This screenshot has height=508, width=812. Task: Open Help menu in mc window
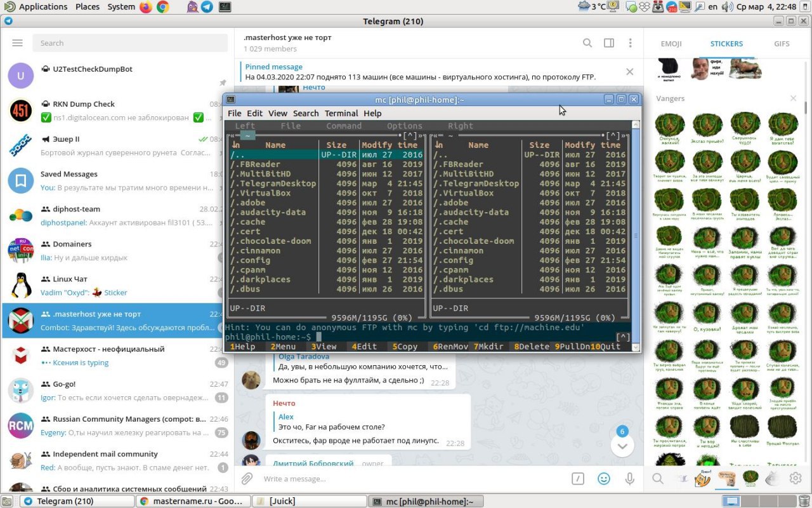click(x=372, y=113)
